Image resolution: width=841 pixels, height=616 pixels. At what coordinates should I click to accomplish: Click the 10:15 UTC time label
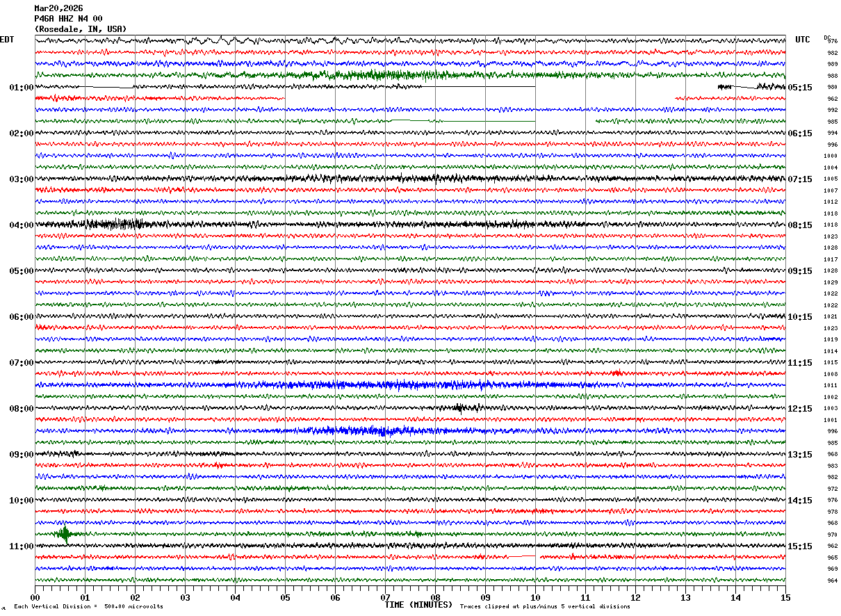tap(799, 317)
